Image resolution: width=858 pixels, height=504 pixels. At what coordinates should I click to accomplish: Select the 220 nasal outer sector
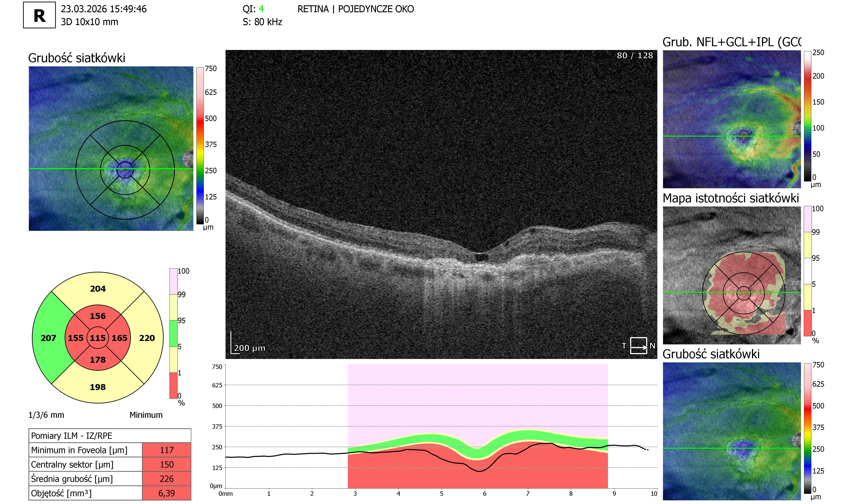point(147,338)
